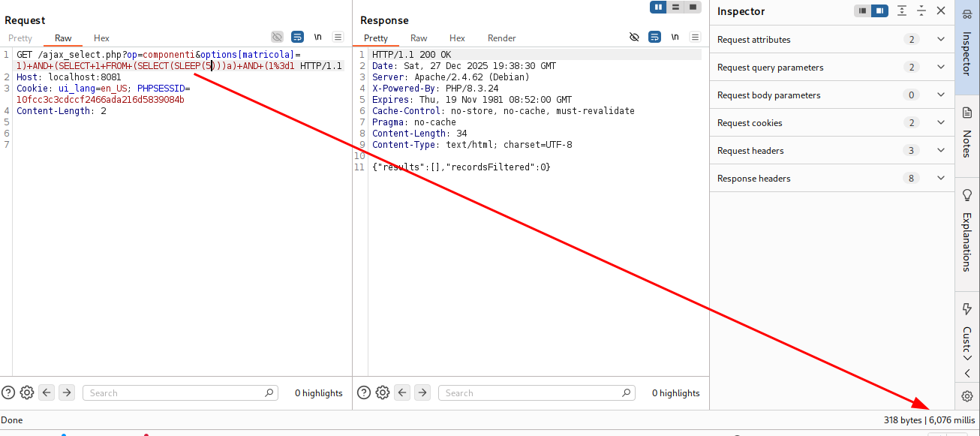Image resolution: width=980 pixels, height=436 pixels.
Task: Open Request editor hamburger menu
Action: (338, 37)
